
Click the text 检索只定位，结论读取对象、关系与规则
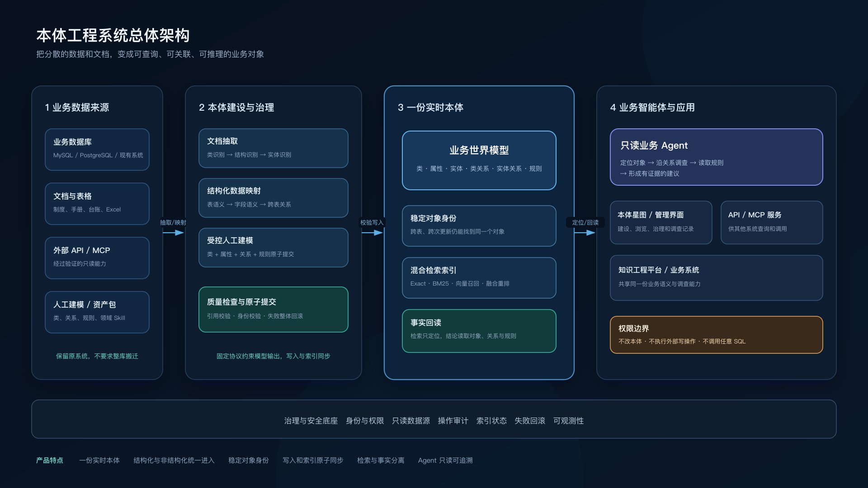coord(463,336)
